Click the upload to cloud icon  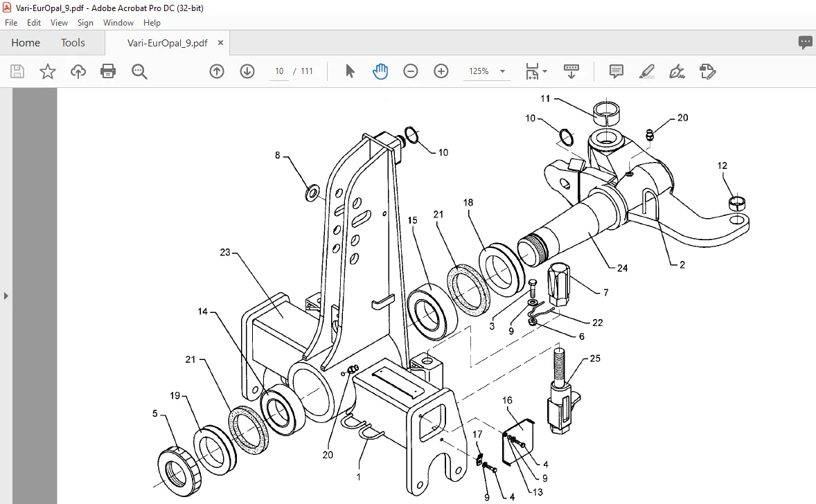[78, 71]
